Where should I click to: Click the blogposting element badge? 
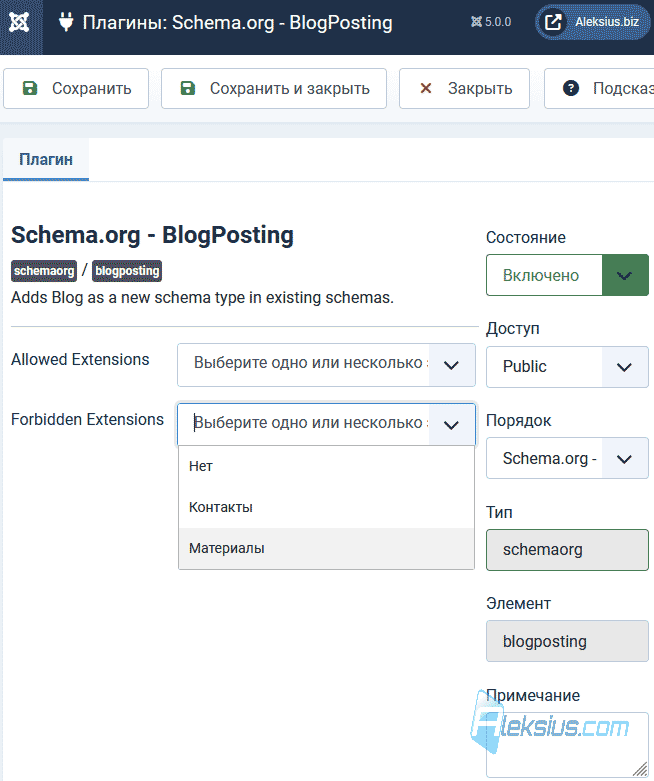(127, 271)
